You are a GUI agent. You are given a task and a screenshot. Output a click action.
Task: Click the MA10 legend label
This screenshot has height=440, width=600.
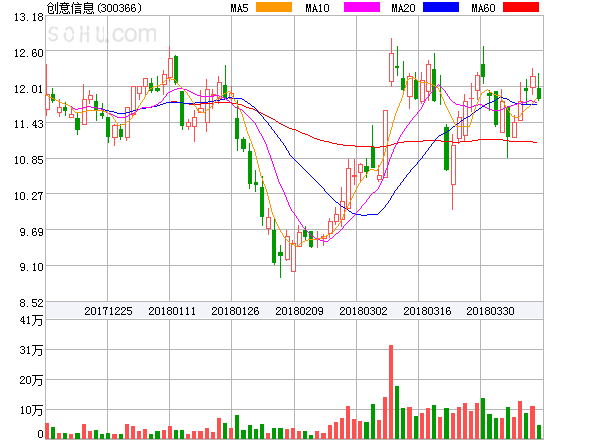pos(317,8)
